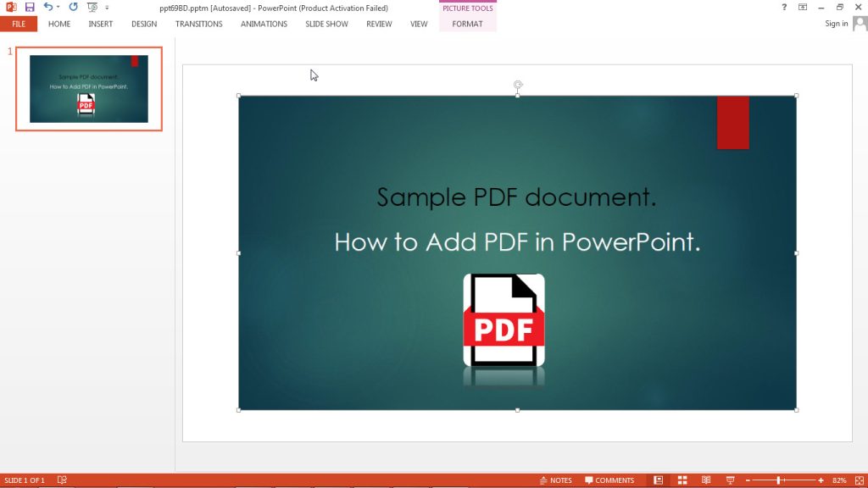Open the Customize Quick Access Toolbar menu

[107, 8]
